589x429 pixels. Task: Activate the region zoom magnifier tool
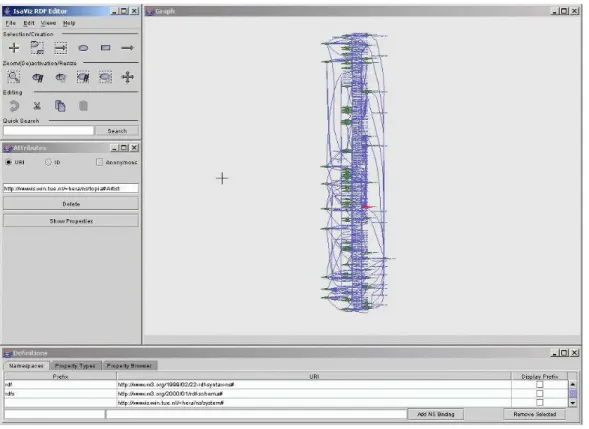coord(14,77)
